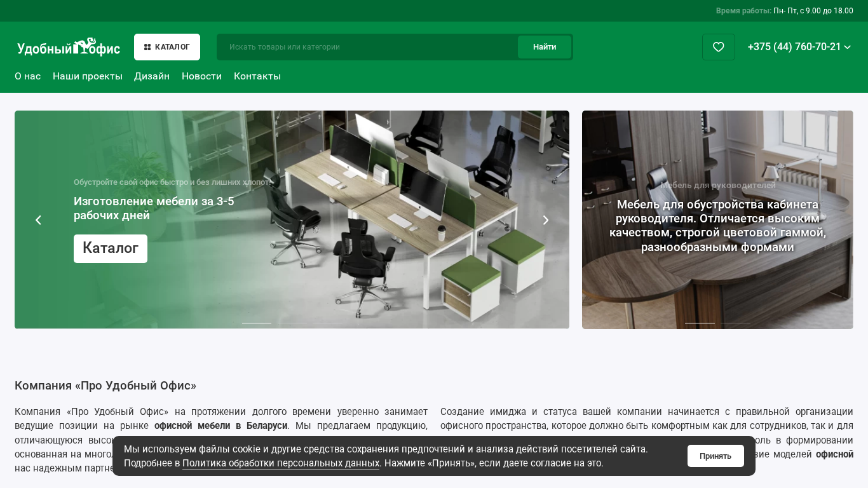868x488 pixels.
Task: Select the third slide indicator of the main banner
Action: point(328,323)
